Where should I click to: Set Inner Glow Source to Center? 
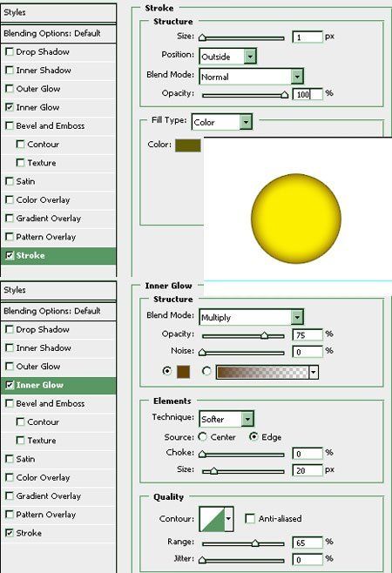202,436
